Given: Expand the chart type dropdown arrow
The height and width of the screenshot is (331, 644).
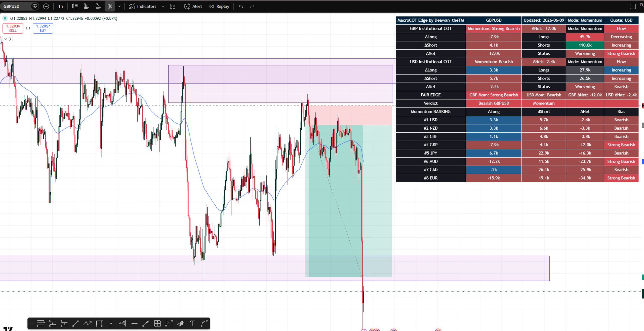Looking at the screenshot, I should [119, 6].
